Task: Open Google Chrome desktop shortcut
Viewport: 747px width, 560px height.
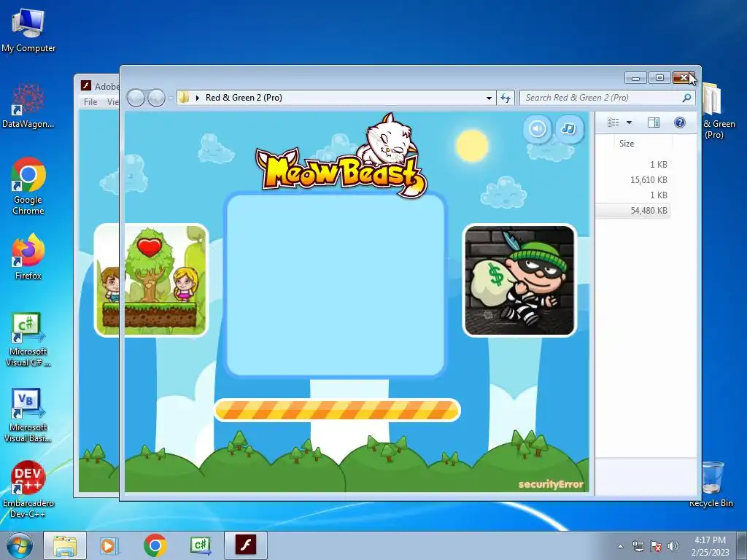Action: 28,186
